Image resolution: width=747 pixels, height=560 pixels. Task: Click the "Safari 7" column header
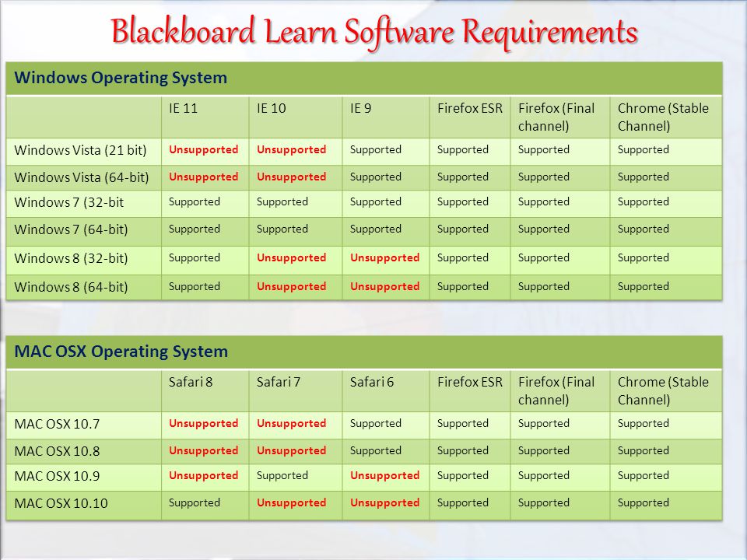pyautogui.click(x=279, y=382)
